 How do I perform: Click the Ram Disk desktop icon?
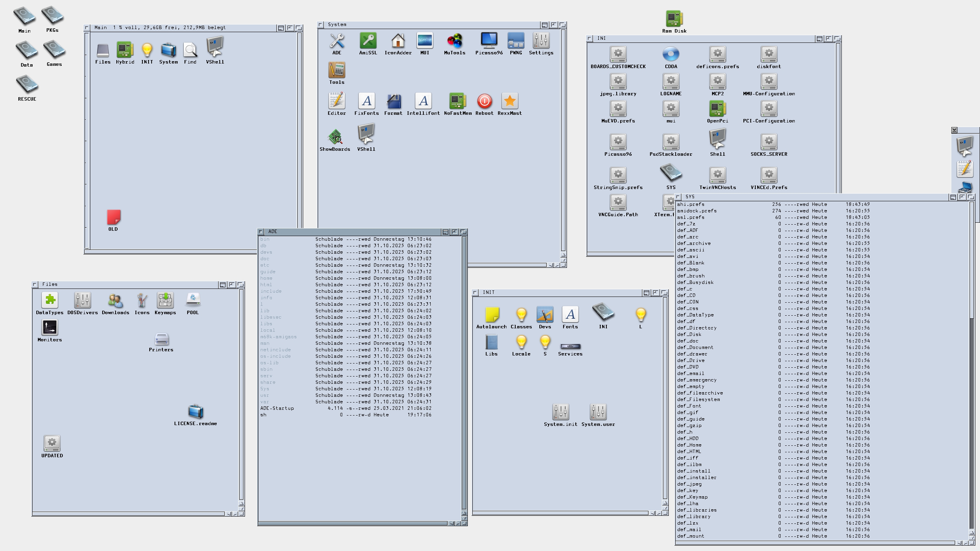point(674,18)
